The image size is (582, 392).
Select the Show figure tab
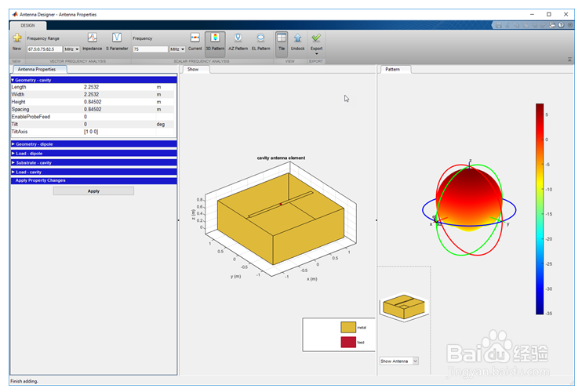click(x=195, y=69)
